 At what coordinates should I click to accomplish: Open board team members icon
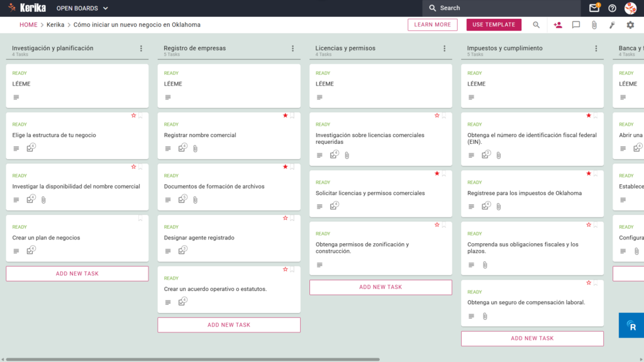coord(558,25)
